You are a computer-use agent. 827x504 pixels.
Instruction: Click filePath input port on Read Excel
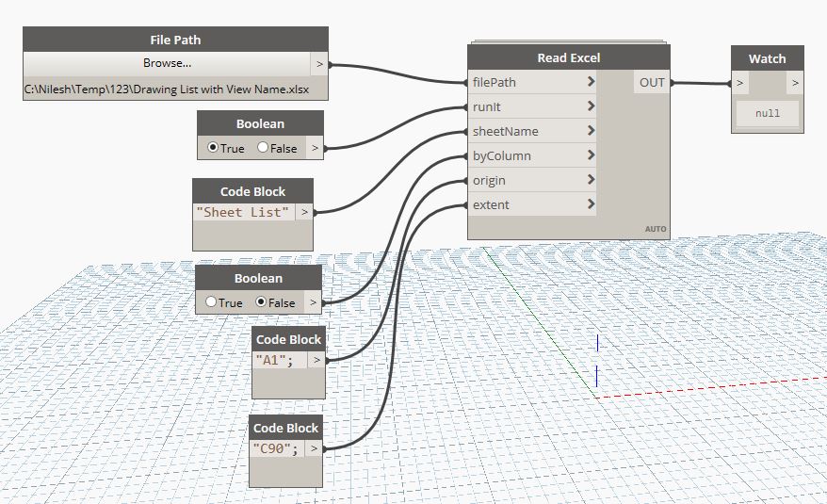tap(531, 82)
